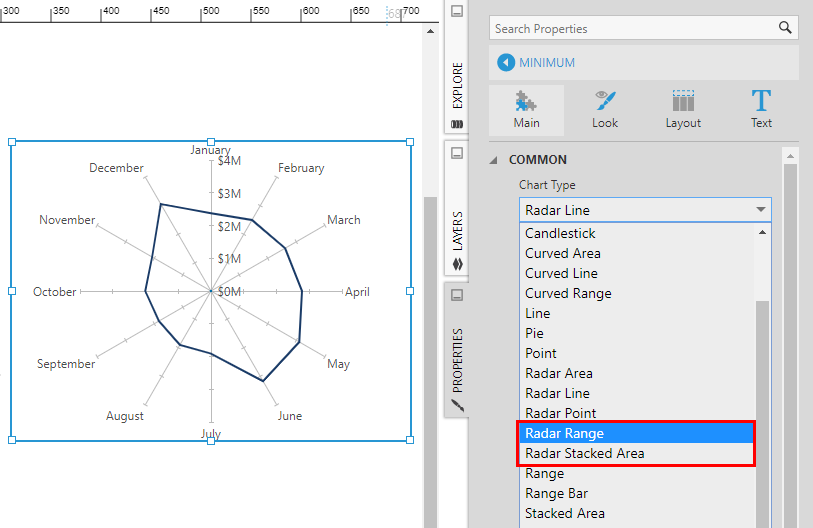Click the October axis label
813x528 pixels.
click(x=54, y=292)
